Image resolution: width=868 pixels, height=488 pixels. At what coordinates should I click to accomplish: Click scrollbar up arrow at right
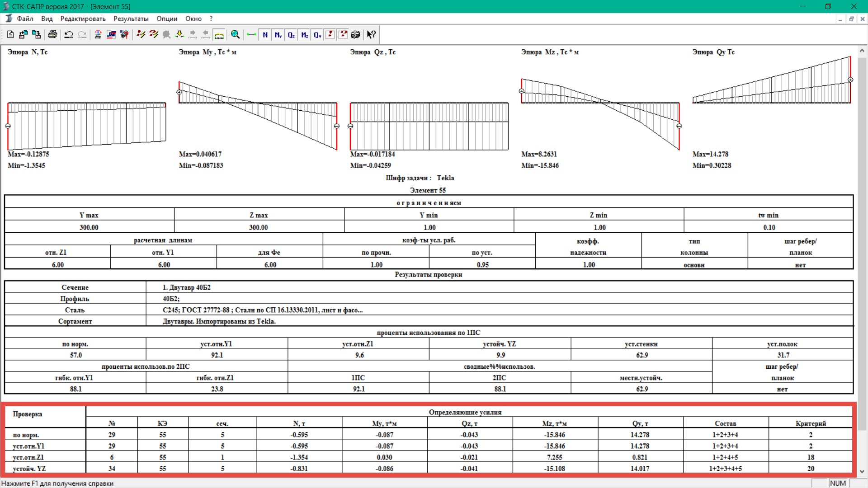[862, 51]
